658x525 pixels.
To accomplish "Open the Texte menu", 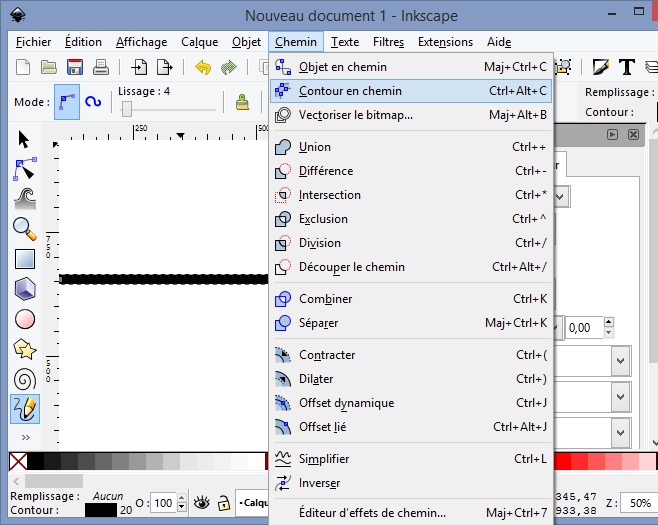I will tap(345, 42).
